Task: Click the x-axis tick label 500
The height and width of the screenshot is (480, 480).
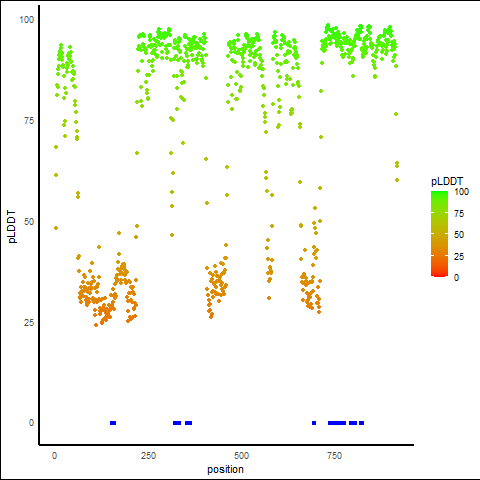Action: click(241, 456)
